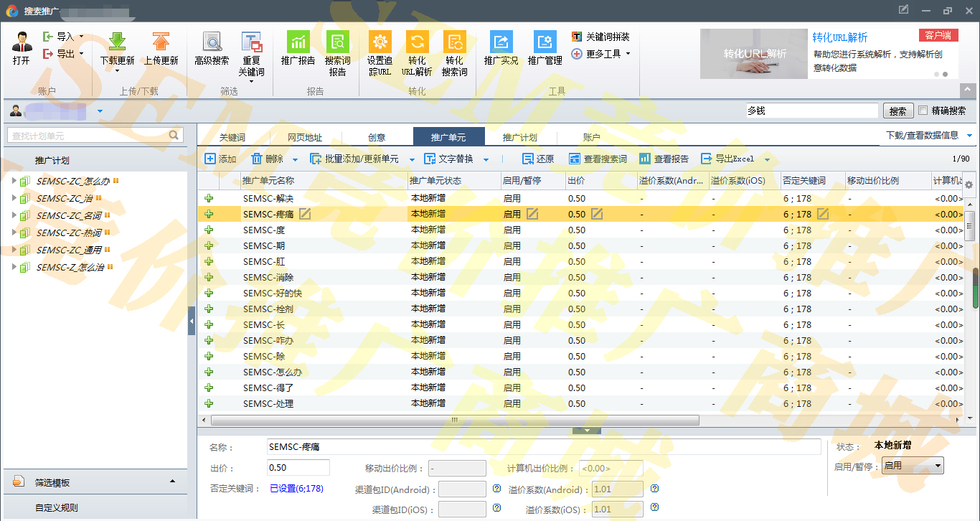Click the 已设置(6;178) negative keywords link
The width and height of the screenshot is (980, 521).
(x=296, y=489)
